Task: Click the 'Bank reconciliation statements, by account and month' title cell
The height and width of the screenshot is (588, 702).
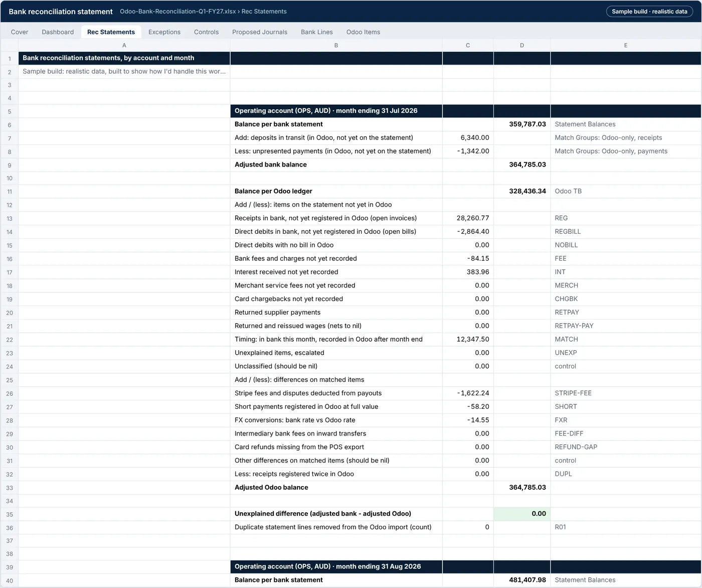Action: click(x=124, y=58)
